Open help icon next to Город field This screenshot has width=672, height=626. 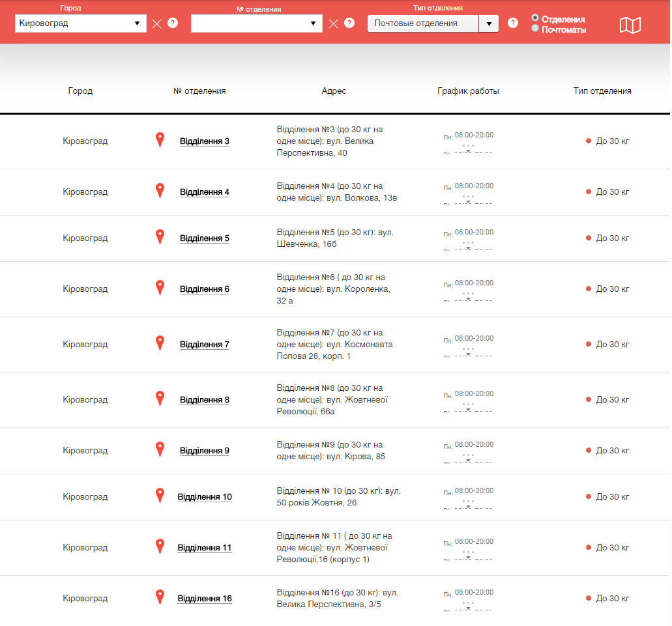click(173, 23)
